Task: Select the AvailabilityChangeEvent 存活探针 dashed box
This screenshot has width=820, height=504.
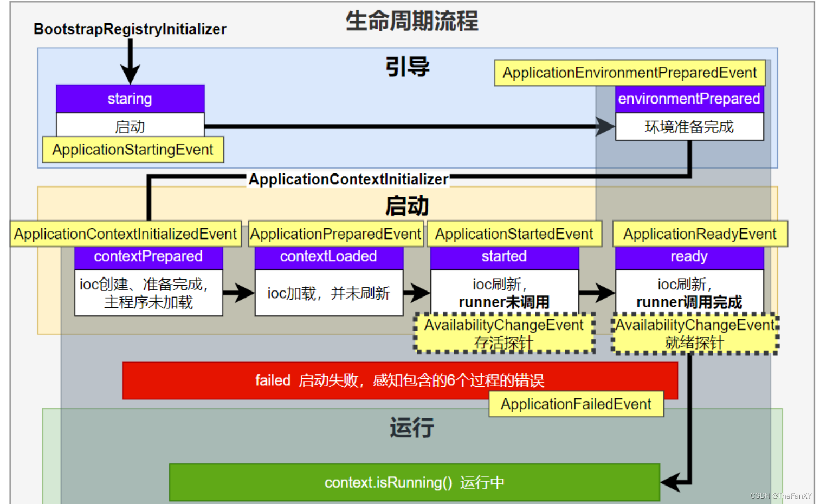Action: (x=504, y=333)
